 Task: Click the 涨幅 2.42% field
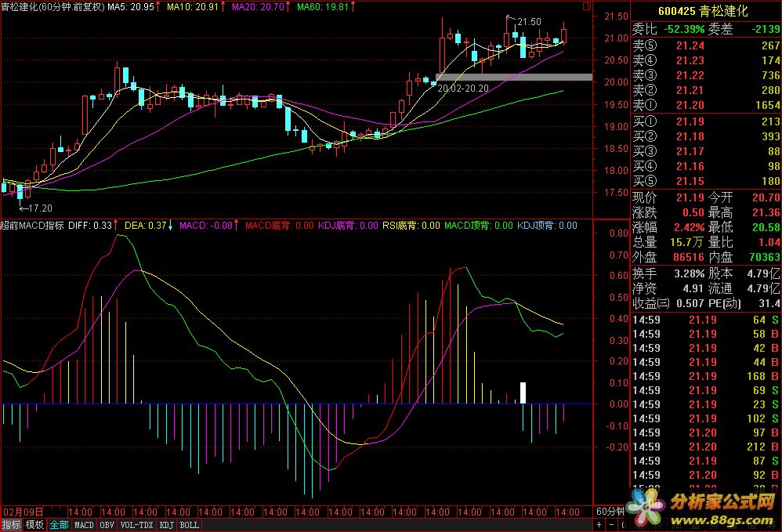point(668,227)
